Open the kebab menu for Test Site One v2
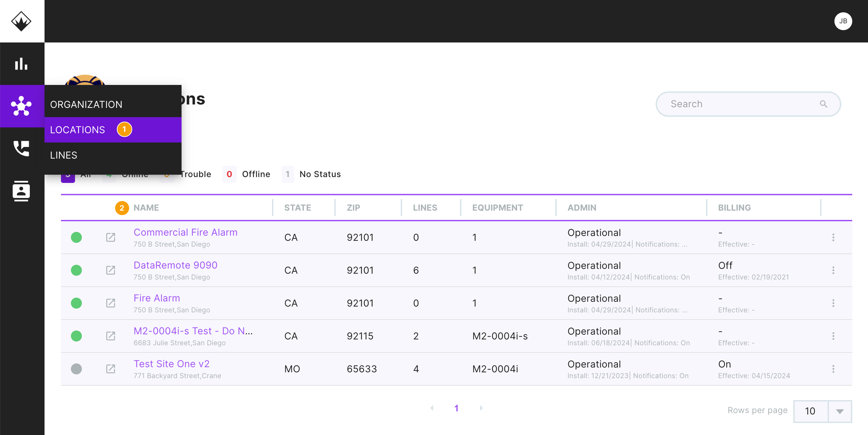 coord(833,369)
